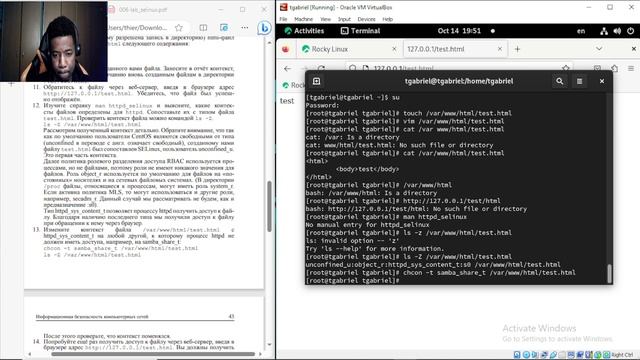Open the VirtualBox Input menu
This screenshot has width=640, height=360.
(x=344, y=19)
